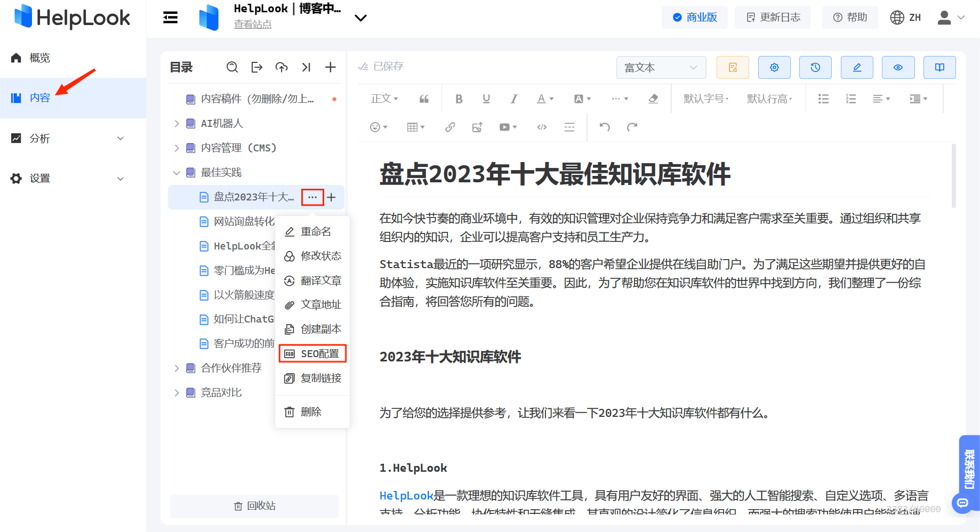Expand the 竞品对比 folder
The width and height of the screenshot is (980, 532).
tap(176, 393)
